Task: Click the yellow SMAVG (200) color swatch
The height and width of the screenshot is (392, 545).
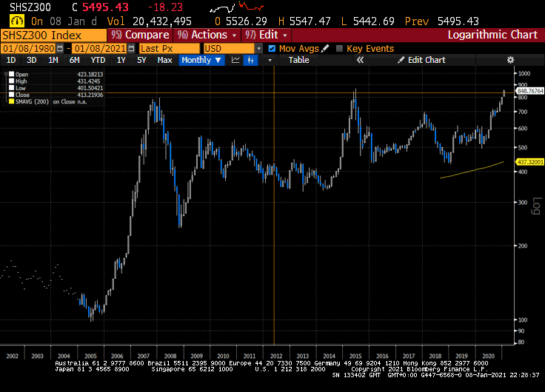Action: [11, 101]
